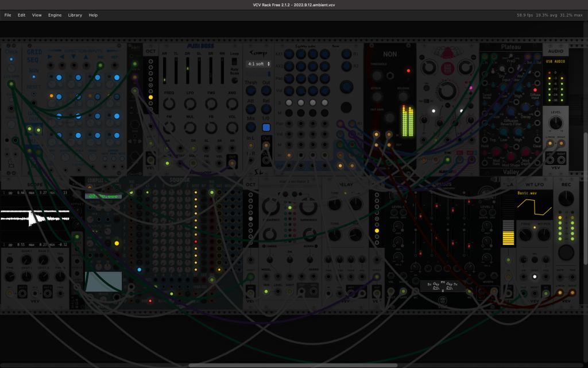Viewport: 588px width, 368px height.
Task: Open the Library menu
Action: pyautogui.click(x=75, y=15)
